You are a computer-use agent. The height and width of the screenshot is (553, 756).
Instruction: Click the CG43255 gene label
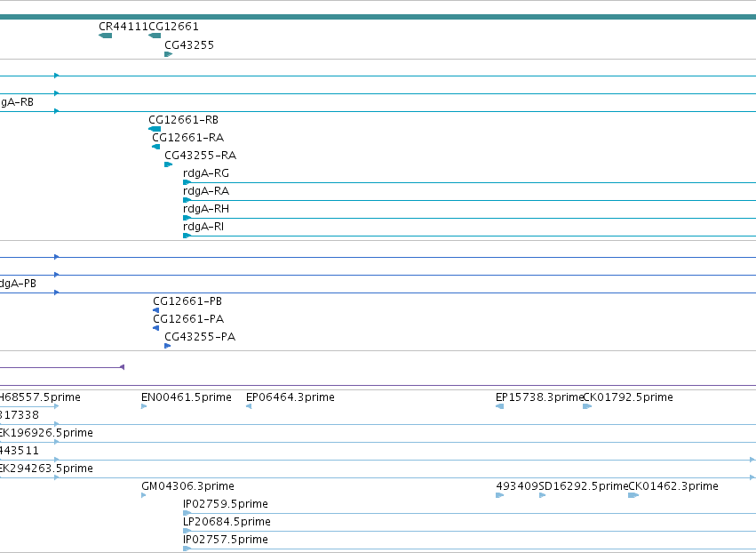pos(189,45)
